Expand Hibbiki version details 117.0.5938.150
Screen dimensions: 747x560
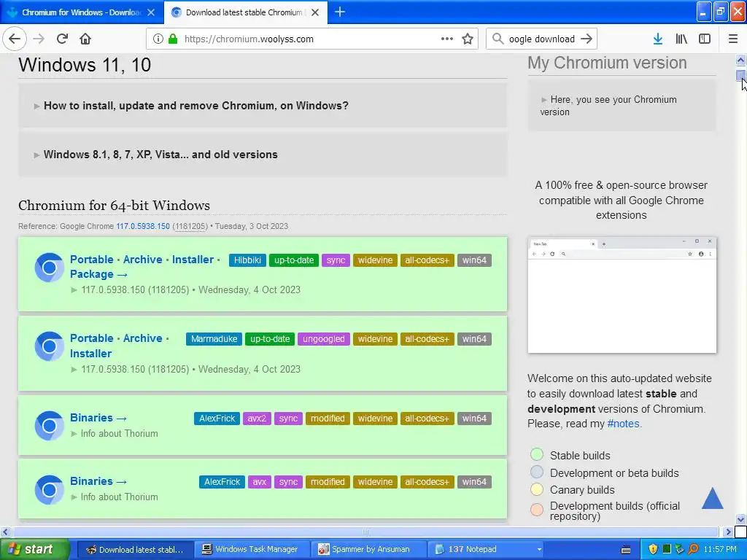tap(186, 289)
